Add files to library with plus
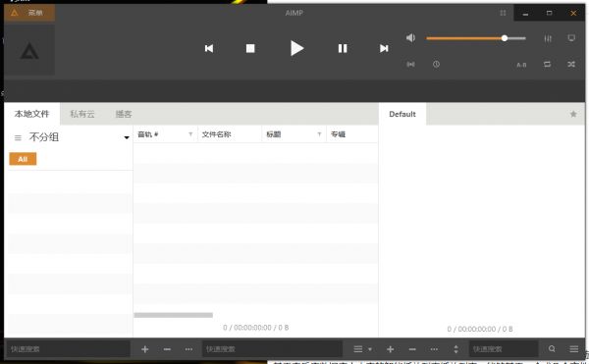The image size is (589, 364). (145, 349)
